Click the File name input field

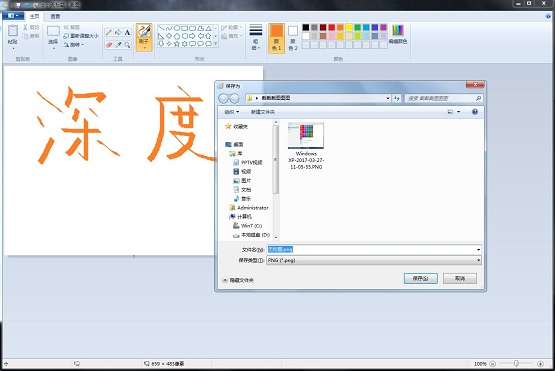(x=374, y=250)
